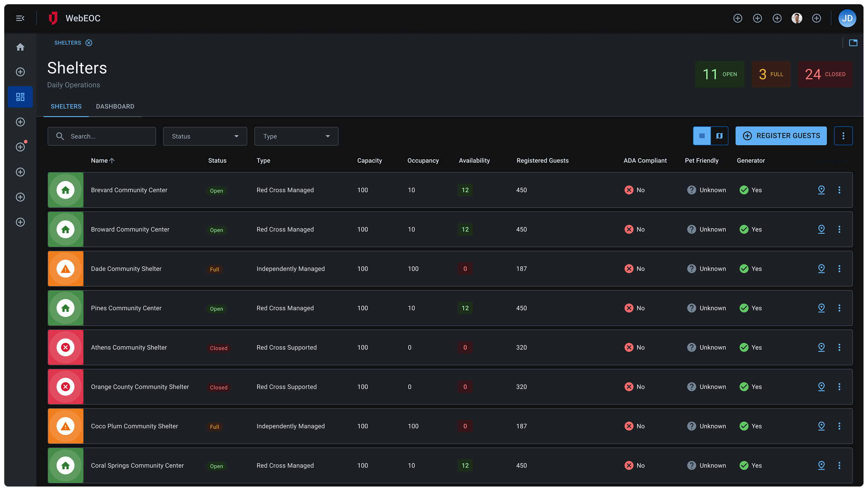
Task: Collapse the sidebar menu icon
Action: point(20,18)
